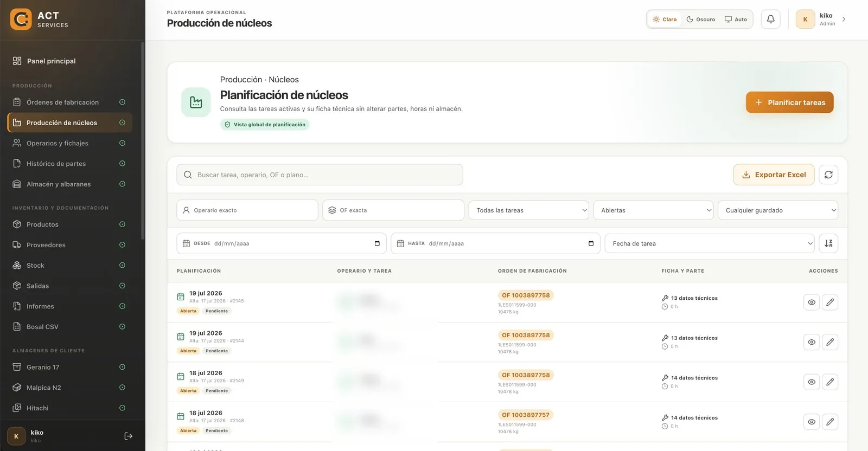This screenshot has height=451, width=868.
Task: Click the status icon beside Malpica N2
Action: click(x=122, y=388)
